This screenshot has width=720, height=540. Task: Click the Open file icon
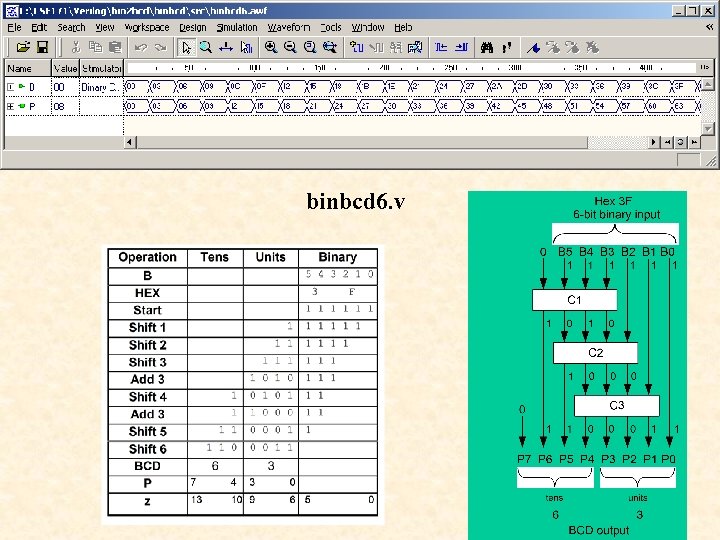tap(23, 47)
